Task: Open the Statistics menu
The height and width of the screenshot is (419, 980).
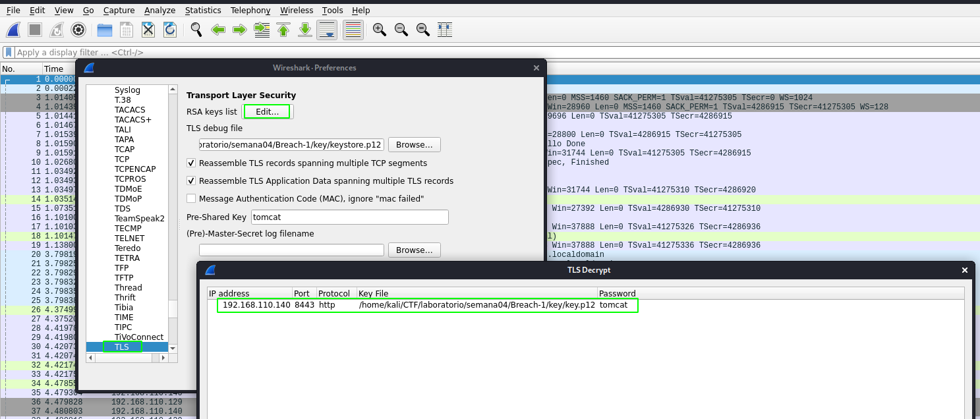Action: 203,11
